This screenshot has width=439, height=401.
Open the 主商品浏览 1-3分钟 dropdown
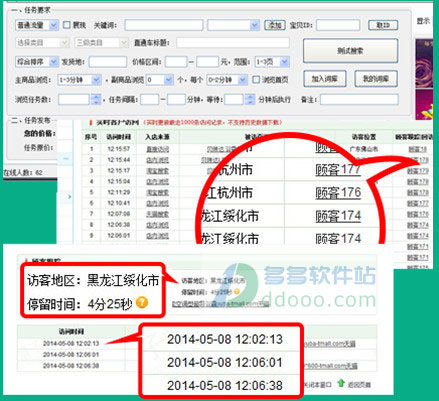(79, 80)
